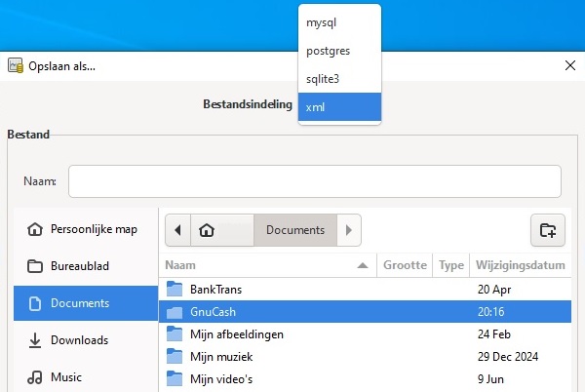The height and width of the screenshot is (392, 585).
Task: Click the path bar right arrow
Action: point(349,230)
